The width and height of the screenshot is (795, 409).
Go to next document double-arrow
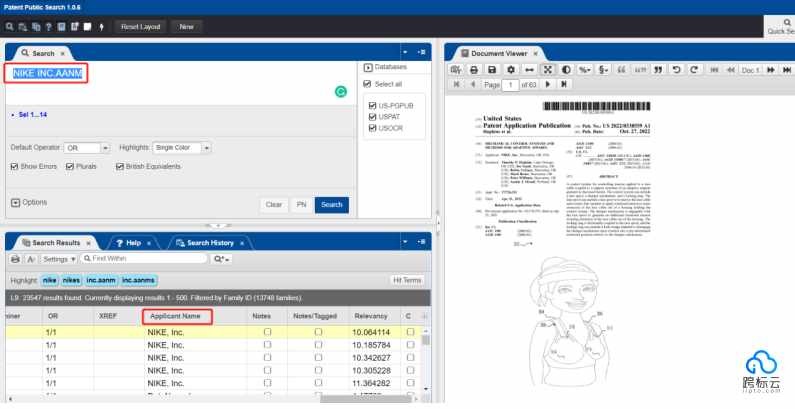click(x=771, y=70)
